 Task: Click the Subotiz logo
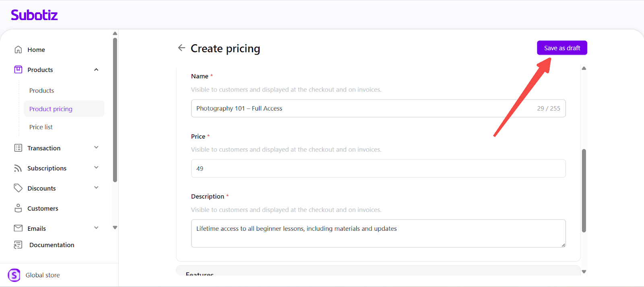coord(34,15)
